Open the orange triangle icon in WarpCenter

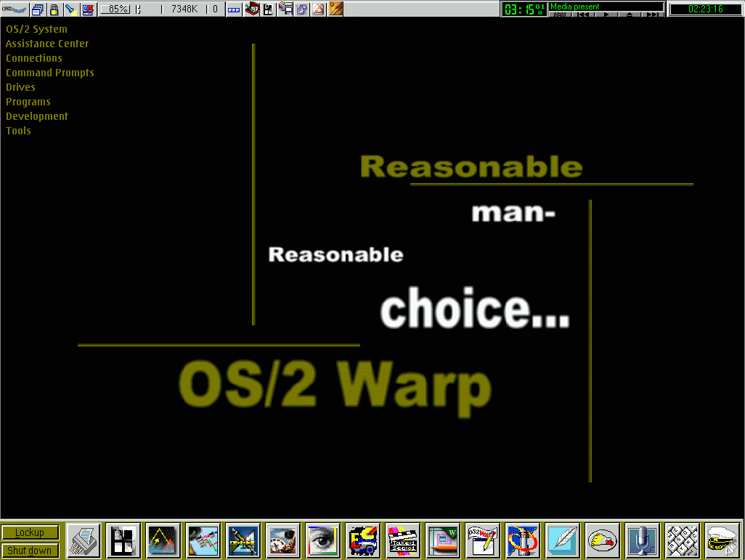318,9
